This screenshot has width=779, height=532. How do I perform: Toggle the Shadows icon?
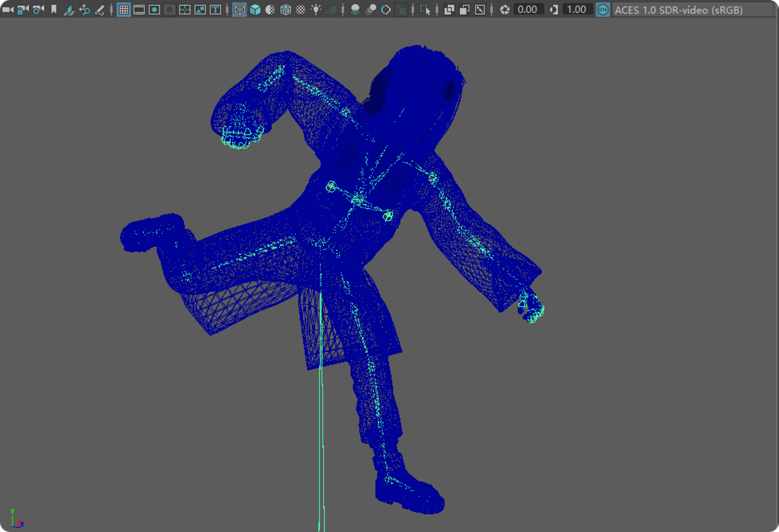(x=331, y=9)
